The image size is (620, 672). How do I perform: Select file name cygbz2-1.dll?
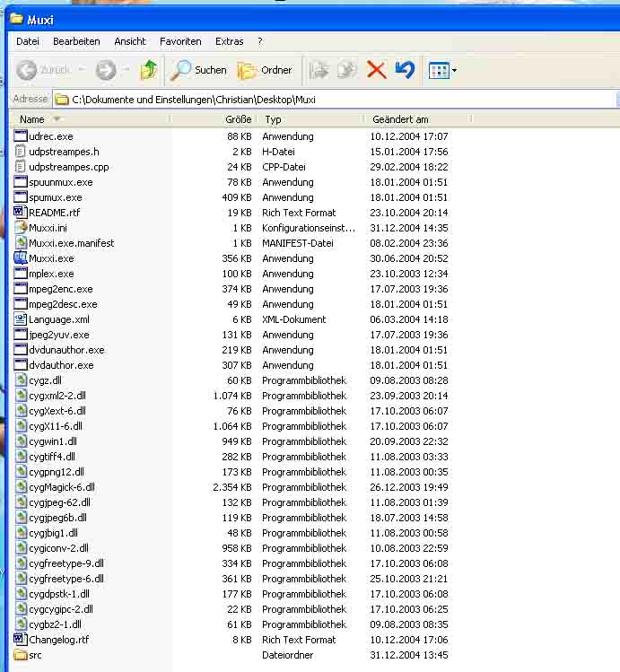56,624
